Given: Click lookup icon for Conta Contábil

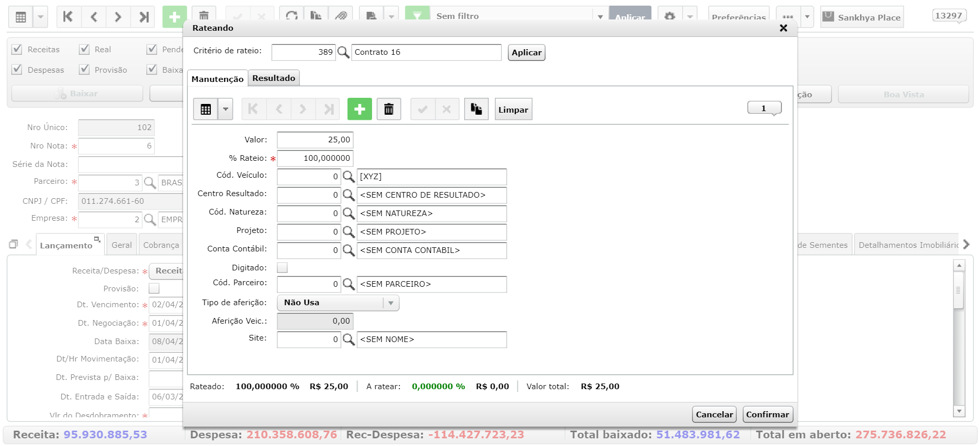Looking at the screenshot, I should tap(349, 250).
